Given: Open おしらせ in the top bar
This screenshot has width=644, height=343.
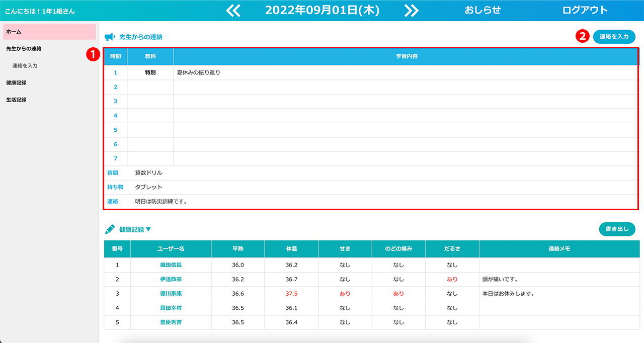Looking at the screenshot, I should click(x=482, y=10).
